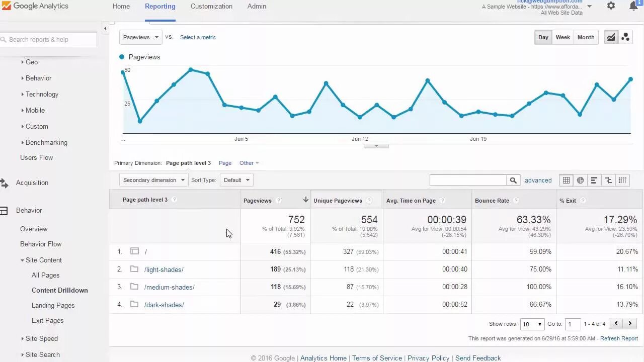The width and height of the screenshot is (644, 362).
Task: Open notifications bell icon
Action: pos(634,6)
